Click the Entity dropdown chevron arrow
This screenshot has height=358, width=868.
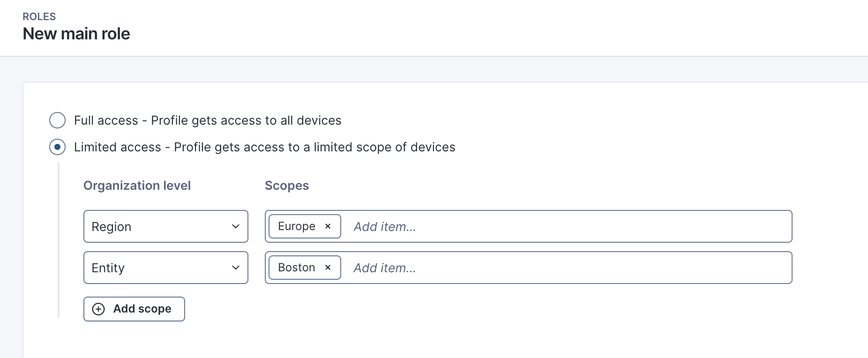[236, 268]
